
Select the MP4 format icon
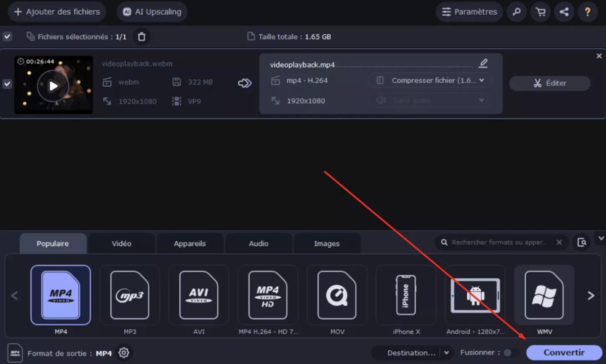coord(61,295)
